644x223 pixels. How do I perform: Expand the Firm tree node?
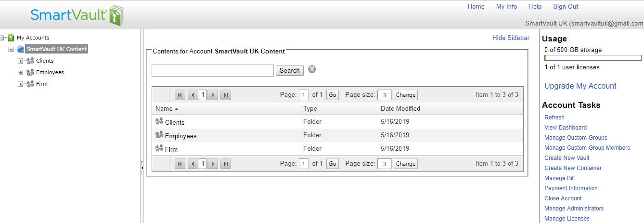(20, 84)
